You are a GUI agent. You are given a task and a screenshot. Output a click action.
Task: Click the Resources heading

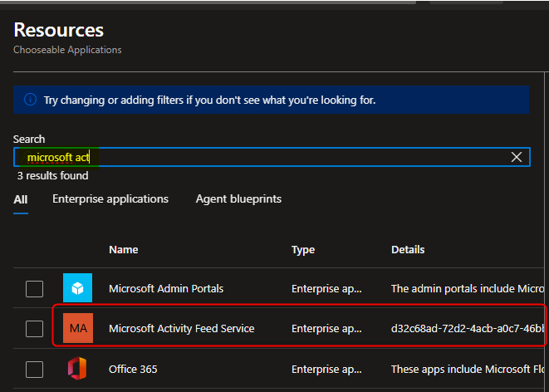click(58, 30)
